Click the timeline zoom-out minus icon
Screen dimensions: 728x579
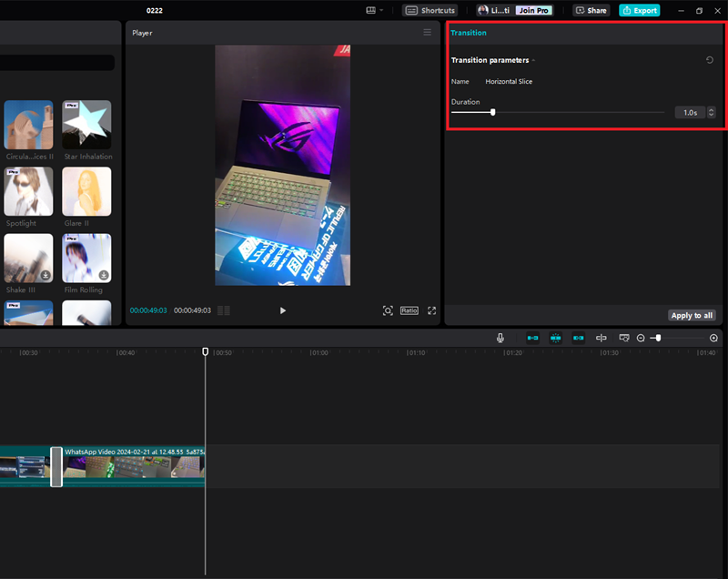[641, 338]
